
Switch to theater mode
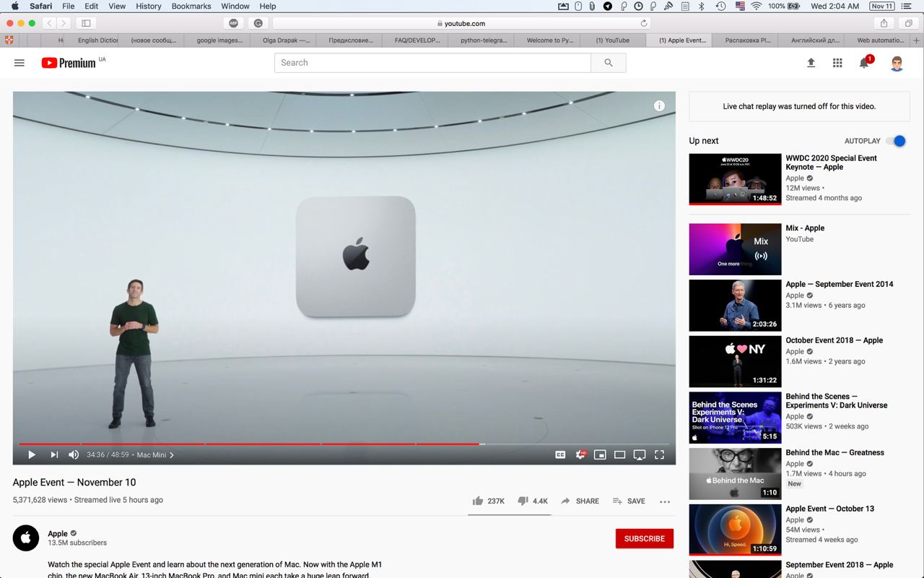(x=619, y=454)
